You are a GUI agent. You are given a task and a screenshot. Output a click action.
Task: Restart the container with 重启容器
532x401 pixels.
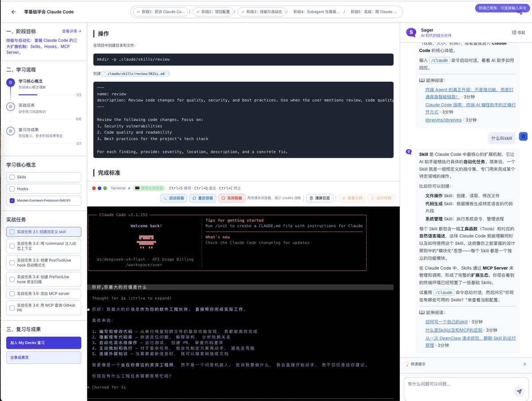pos(203,198)
